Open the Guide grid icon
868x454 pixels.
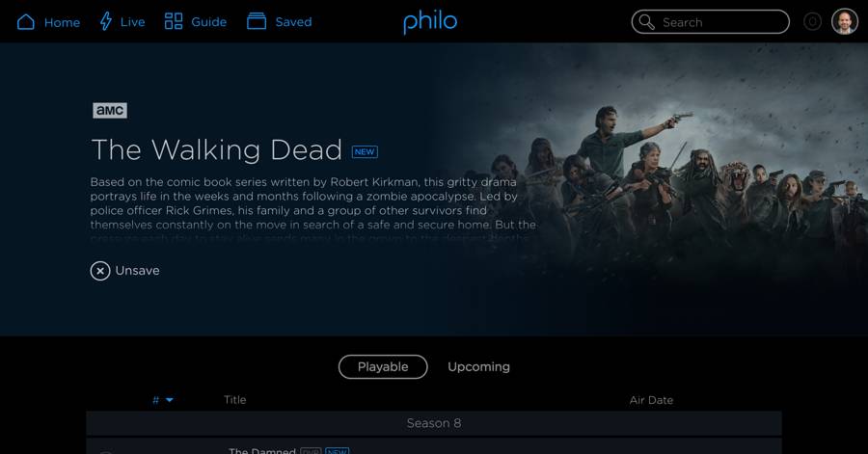tap(174, 21)
